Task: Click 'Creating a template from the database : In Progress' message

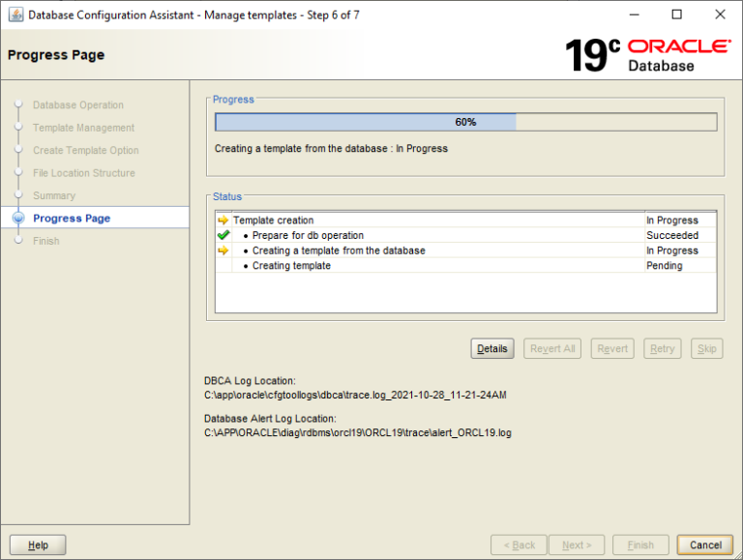Action: 331,148
